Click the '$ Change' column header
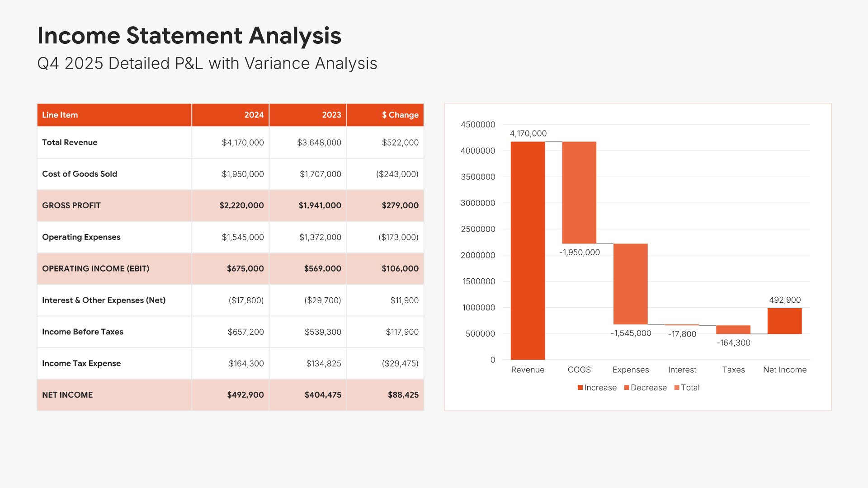This screenshot has width=868, height=488. (x=400, y=115)
